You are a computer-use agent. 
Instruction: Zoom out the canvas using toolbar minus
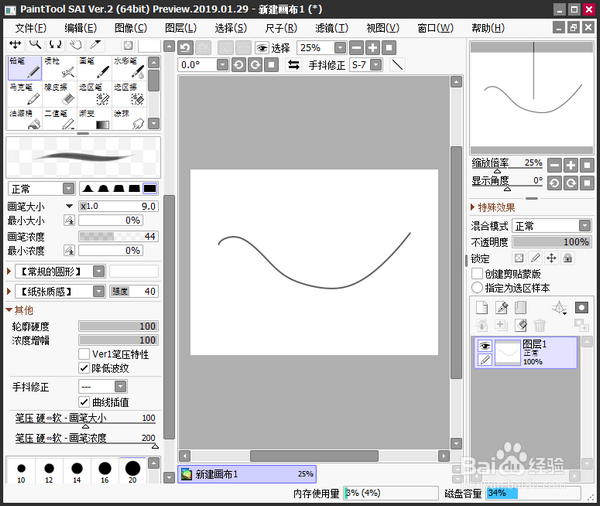click(356, 48)
